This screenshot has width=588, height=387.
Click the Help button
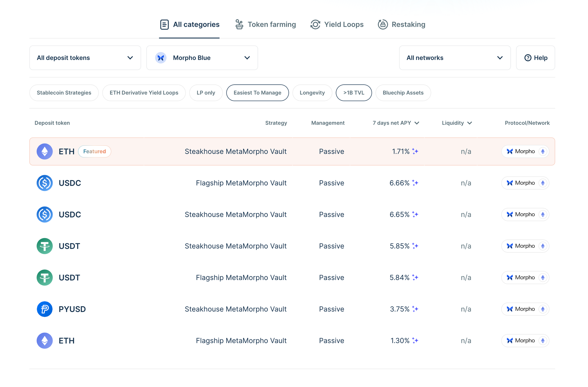click(x=535, y=58)
